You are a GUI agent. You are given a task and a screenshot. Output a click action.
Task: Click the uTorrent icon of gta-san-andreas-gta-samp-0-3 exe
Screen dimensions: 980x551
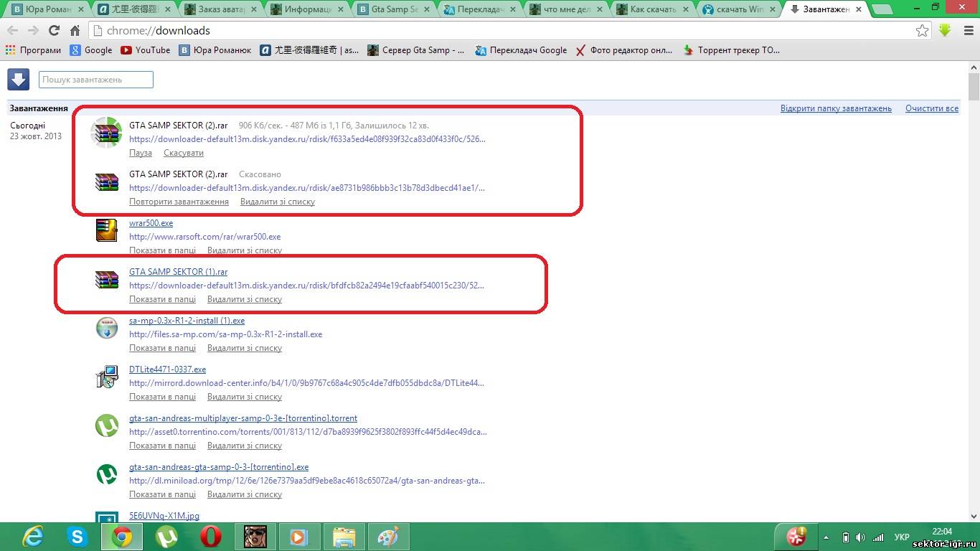coord(107,474)
